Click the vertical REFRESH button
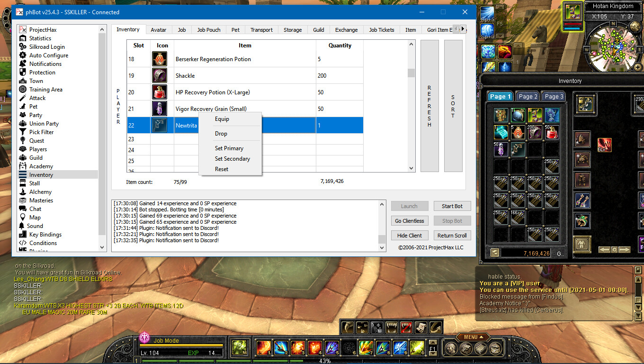644x364 pixels. click(x=429, y=106)
